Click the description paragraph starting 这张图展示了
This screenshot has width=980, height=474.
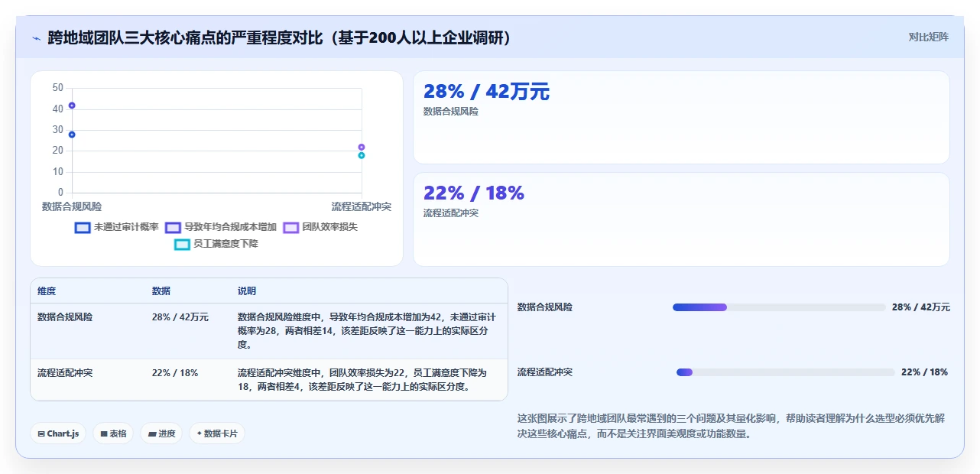tap(732, 426)
